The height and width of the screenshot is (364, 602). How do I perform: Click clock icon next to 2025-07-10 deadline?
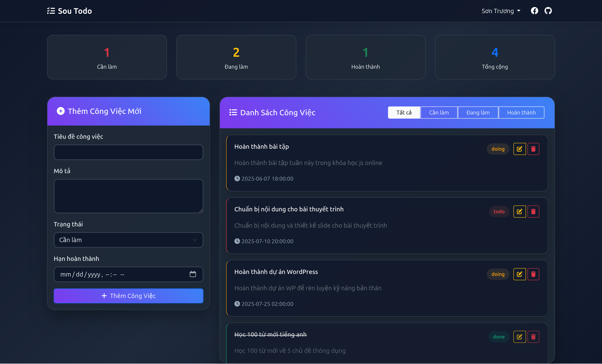point(237,241)
